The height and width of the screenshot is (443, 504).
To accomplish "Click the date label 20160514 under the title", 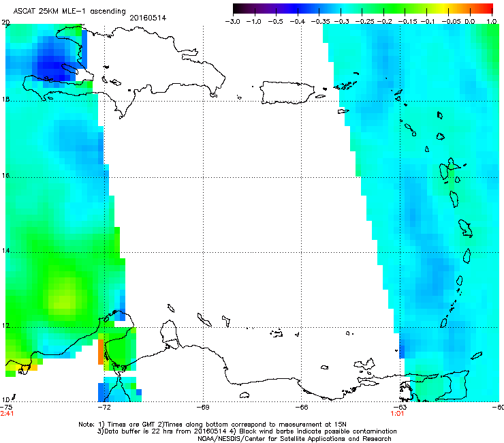I will (148, 18).
